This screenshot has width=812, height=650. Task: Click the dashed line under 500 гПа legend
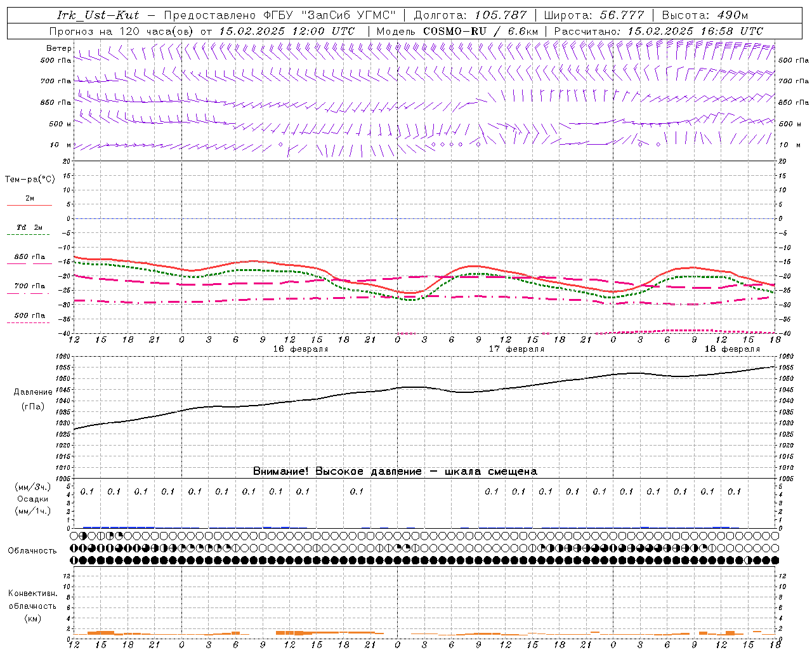click(29, 323)
